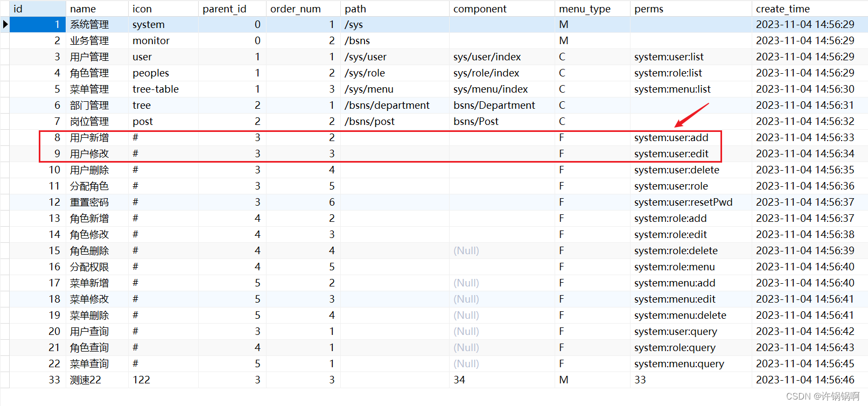Click the perms column header
The width and height of the screenshot is (868, 406).
691,9
